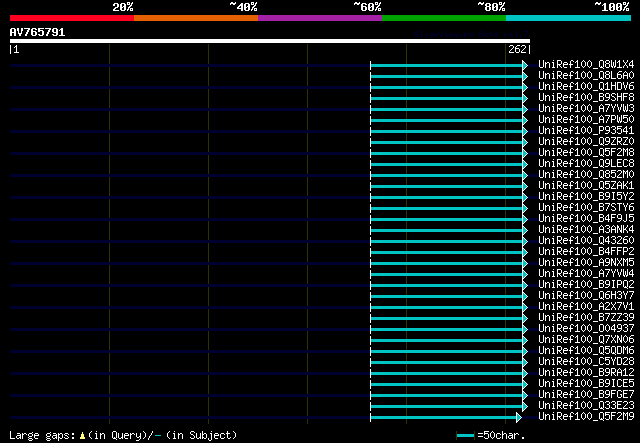Select the UniRef100_B9I5Y2 label
The width and height of the screenshot is (640, 443).
click(x=586, y=197)
